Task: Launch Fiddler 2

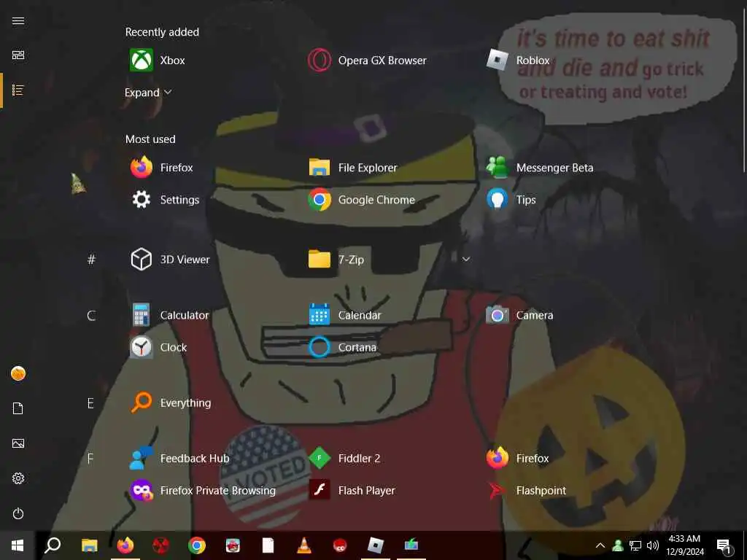Action: 344,458
